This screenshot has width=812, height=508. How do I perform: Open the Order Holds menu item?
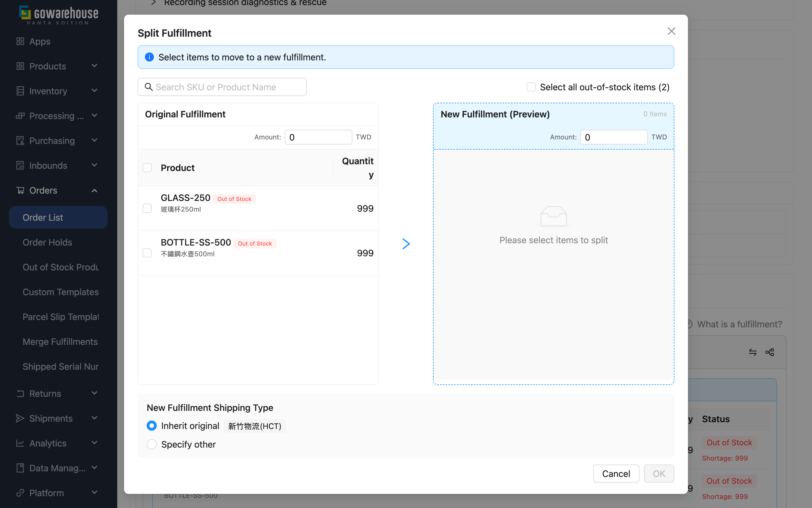click(58, 242)
